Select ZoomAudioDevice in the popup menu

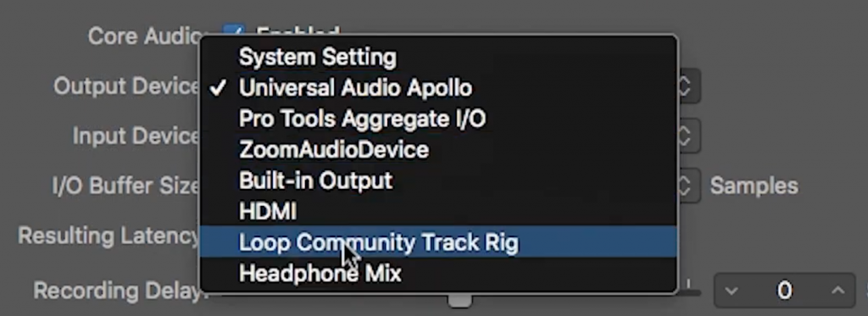click(x=438, y=150)
